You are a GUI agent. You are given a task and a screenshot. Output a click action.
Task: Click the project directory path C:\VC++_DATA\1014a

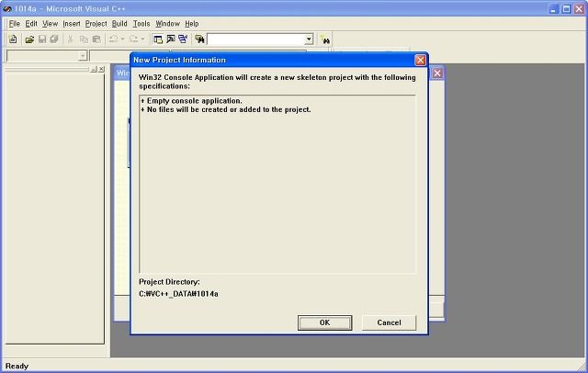pos(178,294)
